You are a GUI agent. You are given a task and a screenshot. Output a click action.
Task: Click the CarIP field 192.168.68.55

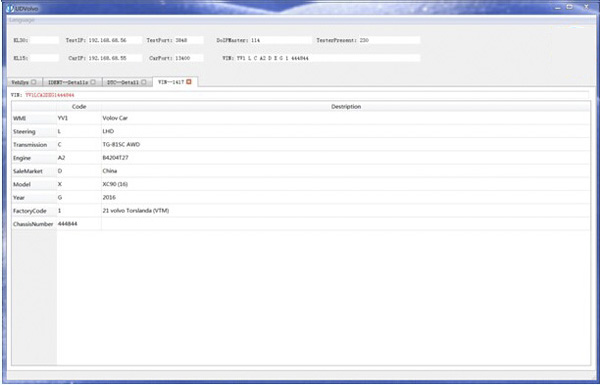click(x=114, y=58)
